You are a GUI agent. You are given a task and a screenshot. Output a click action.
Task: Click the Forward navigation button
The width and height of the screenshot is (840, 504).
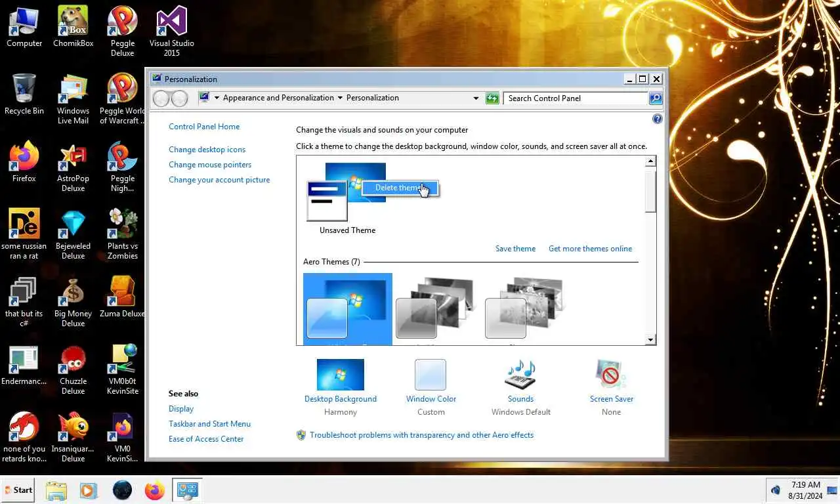(x=179, y=98)
